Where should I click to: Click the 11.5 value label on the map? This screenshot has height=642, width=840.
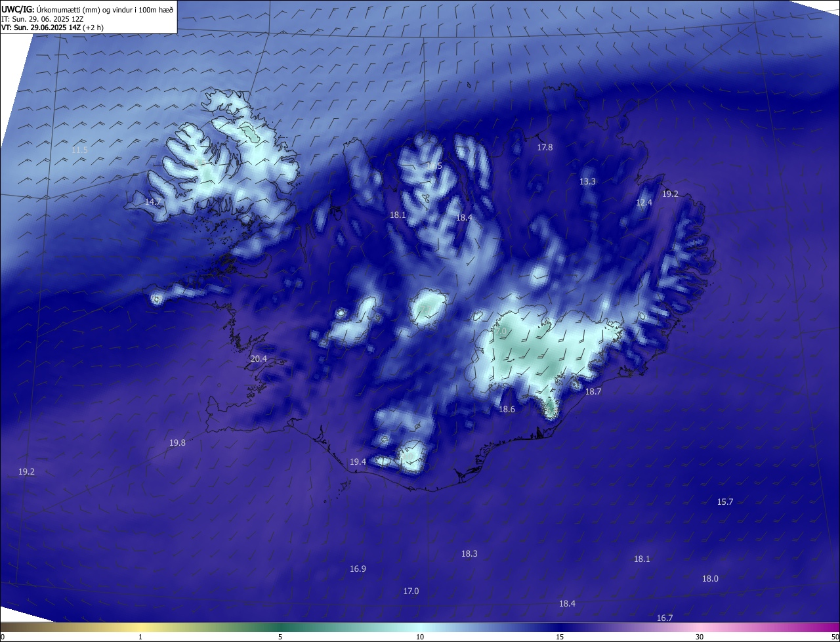79,150
